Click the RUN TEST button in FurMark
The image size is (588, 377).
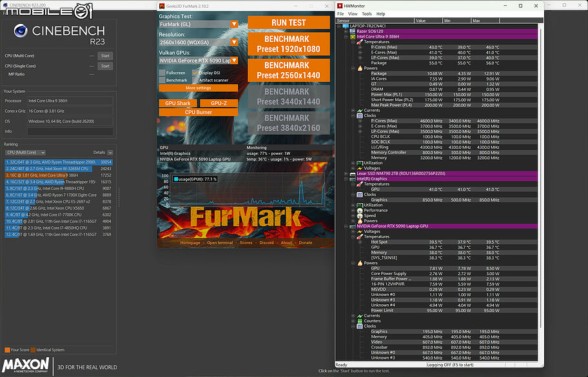[x=289, y=23]
